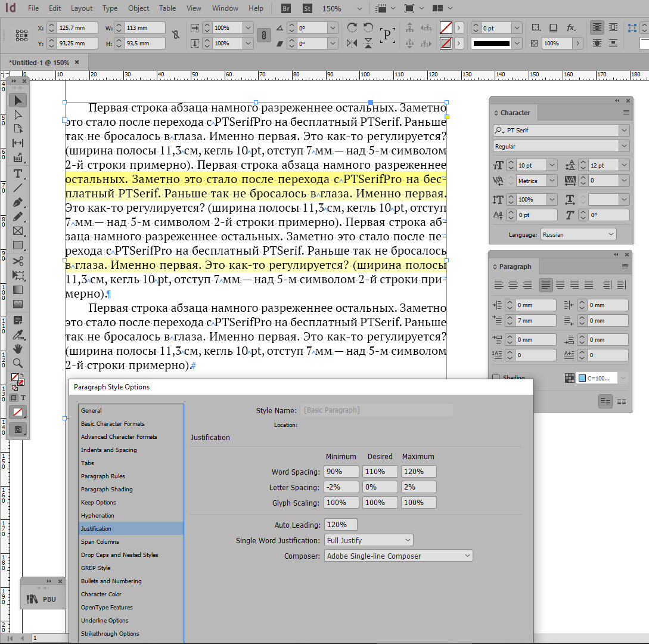649x644 pixels.
Task: Set paragraph alignment to Align Left
Action: [x=498, y=285]
